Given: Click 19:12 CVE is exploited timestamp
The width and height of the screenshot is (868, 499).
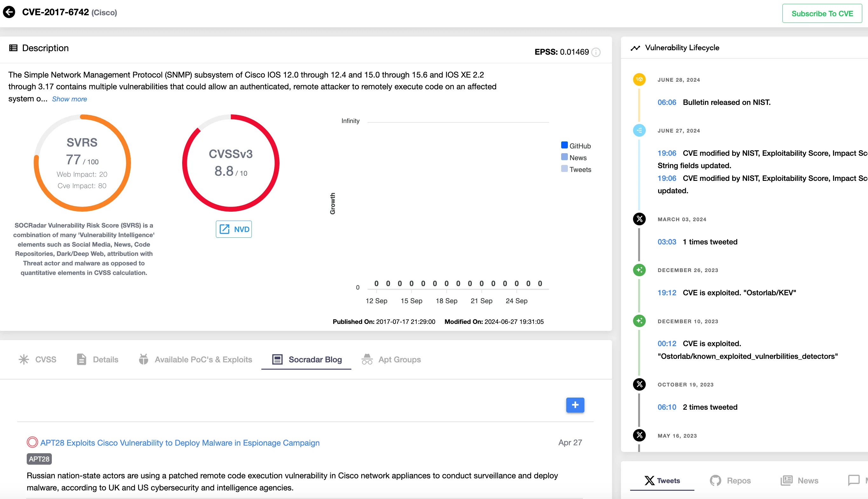Looking at the screenshot, I should (667, 293).
